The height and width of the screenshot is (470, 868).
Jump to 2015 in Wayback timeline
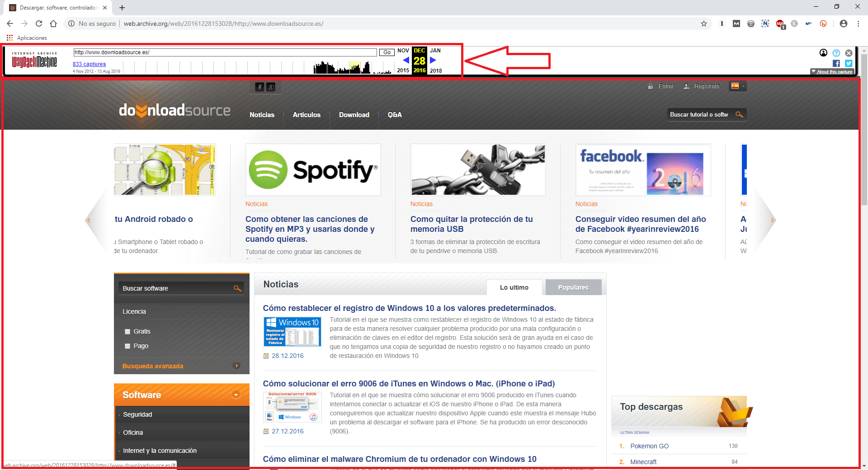pyautogui.click(x=403, y=70)
